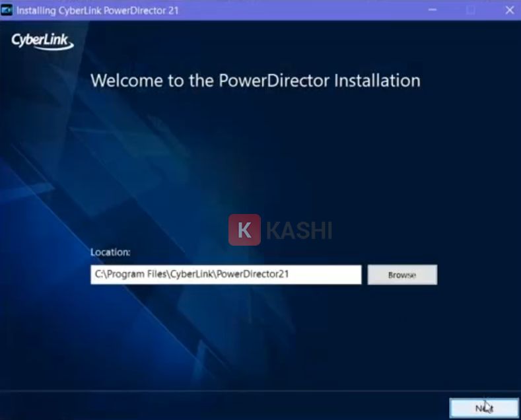The height and width of the screenshot is (420, 521).
Task: Click inside the Location path field
Action: (225, 275)
